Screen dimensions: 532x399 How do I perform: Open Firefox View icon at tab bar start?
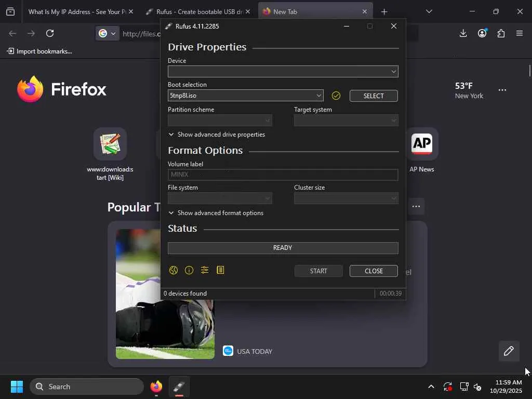10,11
